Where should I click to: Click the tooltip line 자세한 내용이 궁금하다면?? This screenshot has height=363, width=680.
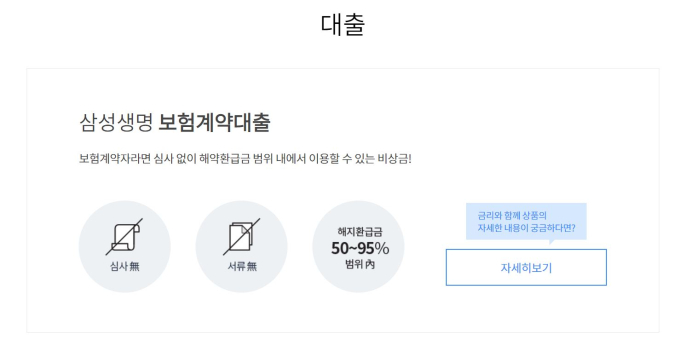pos(526,228)
